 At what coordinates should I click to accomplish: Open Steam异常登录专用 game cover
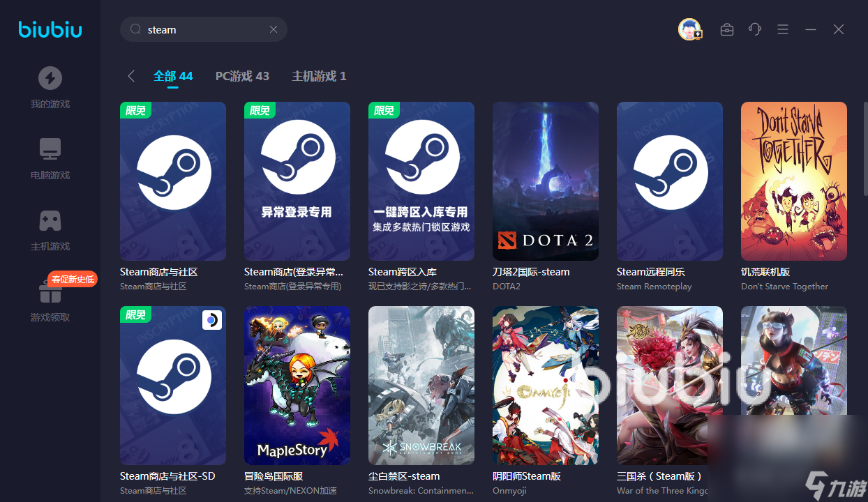pos(297,181)
